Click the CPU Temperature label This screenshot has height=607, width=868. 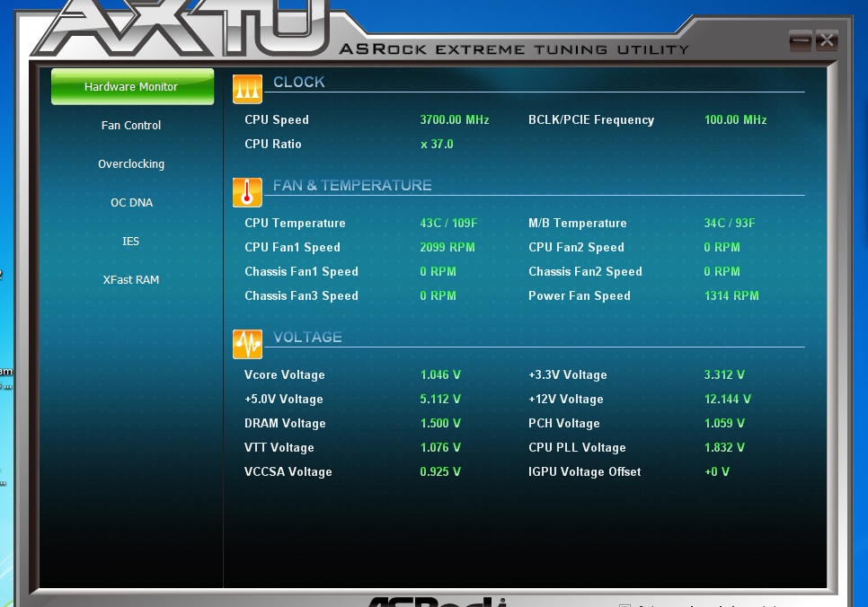[295, 223]
